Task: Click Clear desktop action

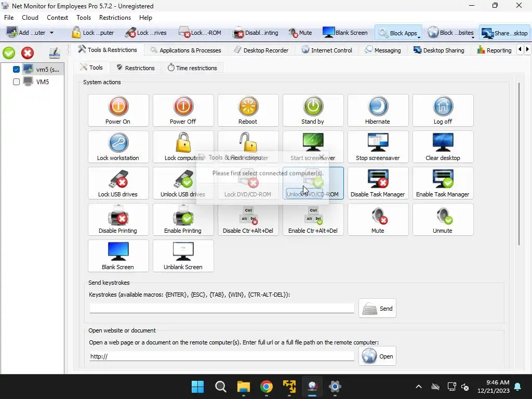Action: click(x=443, y=147)
